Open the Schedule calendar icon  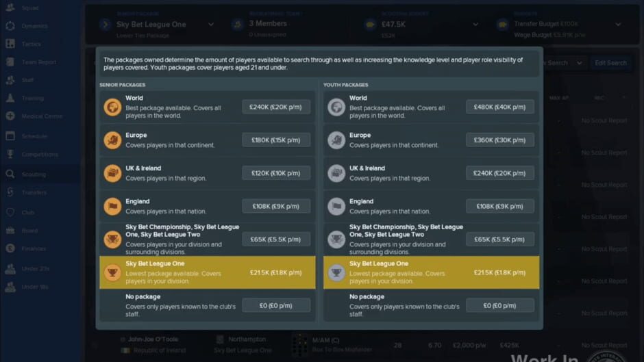pyautogui.click(x=10, y=136)
